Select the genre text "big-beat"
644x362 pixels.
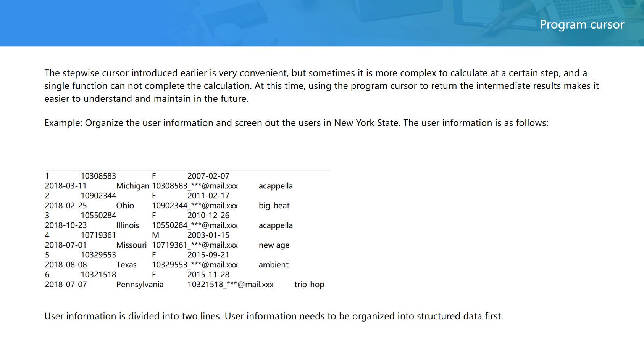pos(274,206)
